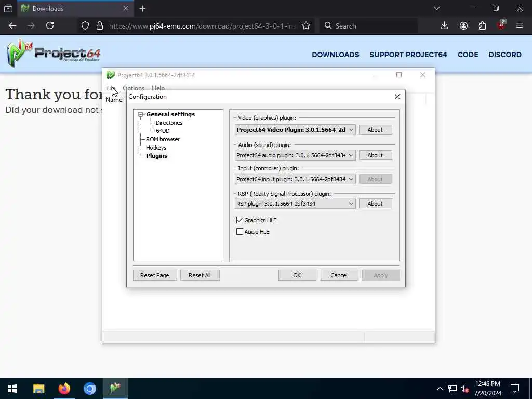Select Plugins in settings tree
This screenshot has height=399, width=532.
coord(157,156)
